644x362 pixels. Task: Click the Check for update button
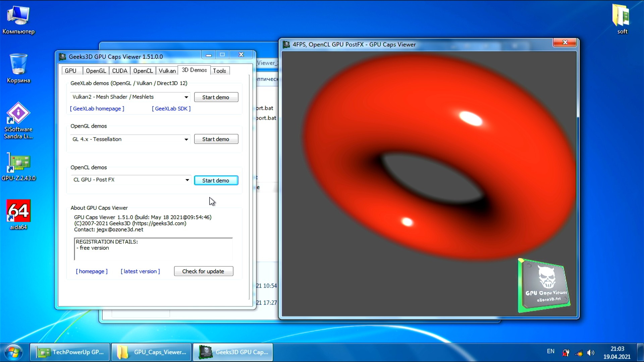pos(203,271)
